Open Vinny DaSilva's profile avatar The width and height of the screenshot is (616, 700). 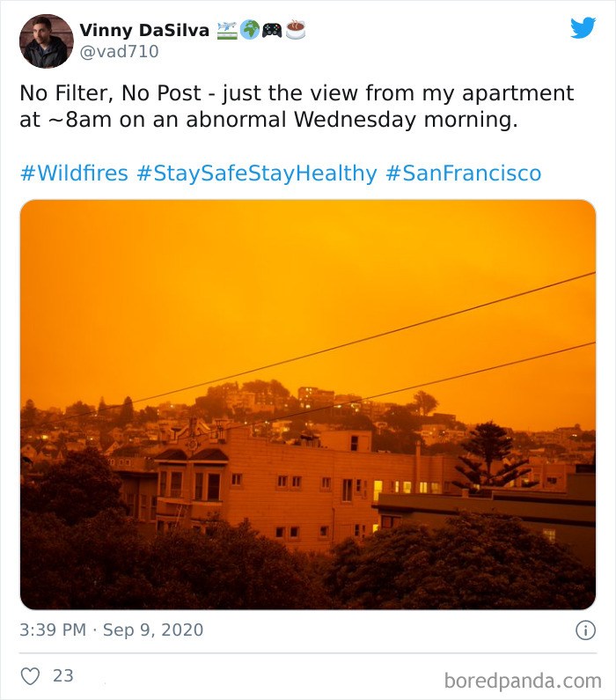pyautogui.click(x=46, y=41)
